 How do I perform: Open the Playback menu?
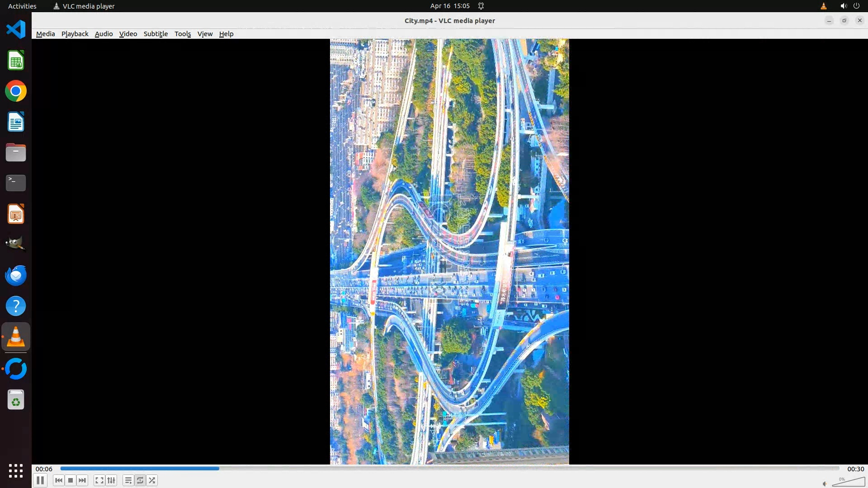point(75,34)
